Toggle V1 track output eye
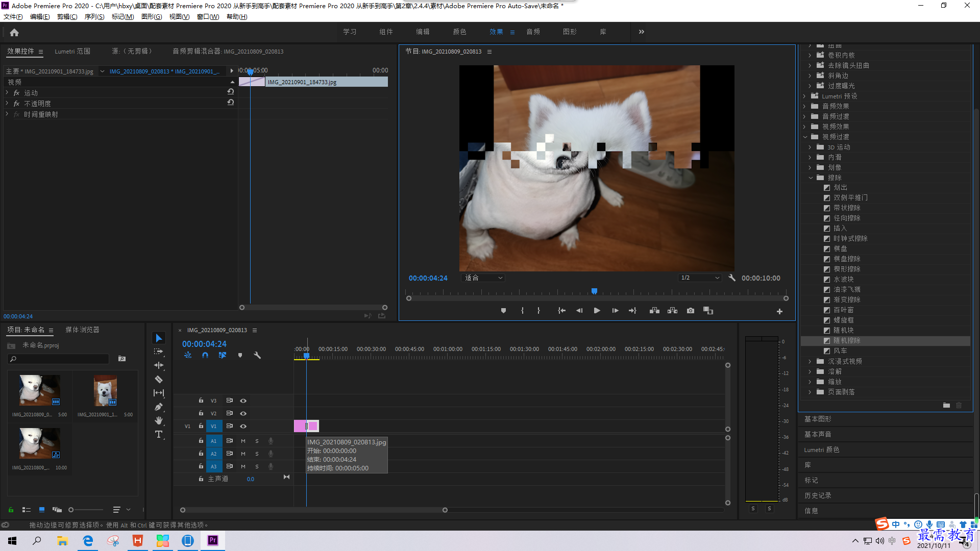This screenshot has height=551, width=980. click(243, 426)
